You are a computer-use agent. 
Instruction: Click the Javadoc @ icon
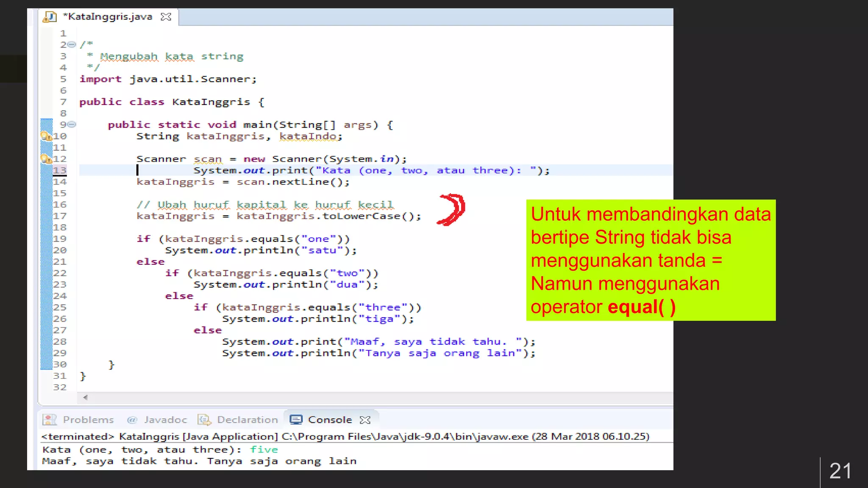132,420
